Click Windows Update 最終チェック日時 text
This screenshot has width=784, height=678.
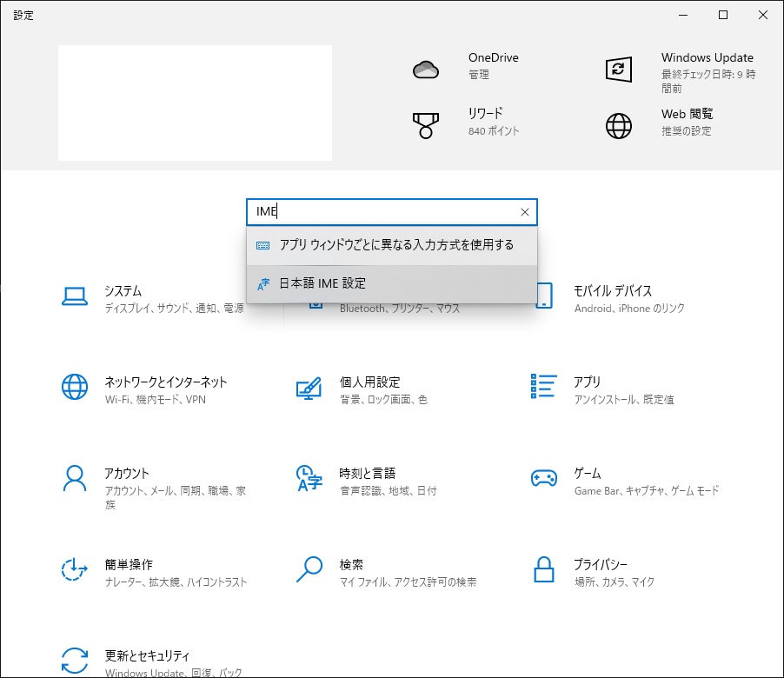point(708,82)
